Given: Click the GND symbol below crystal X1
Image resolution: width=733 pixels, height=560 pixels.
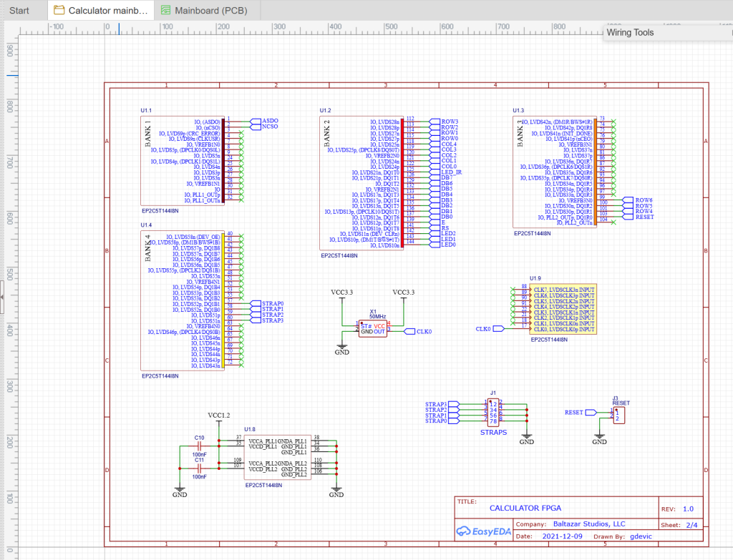Looking at the screenshot, I should coord(341,345).
